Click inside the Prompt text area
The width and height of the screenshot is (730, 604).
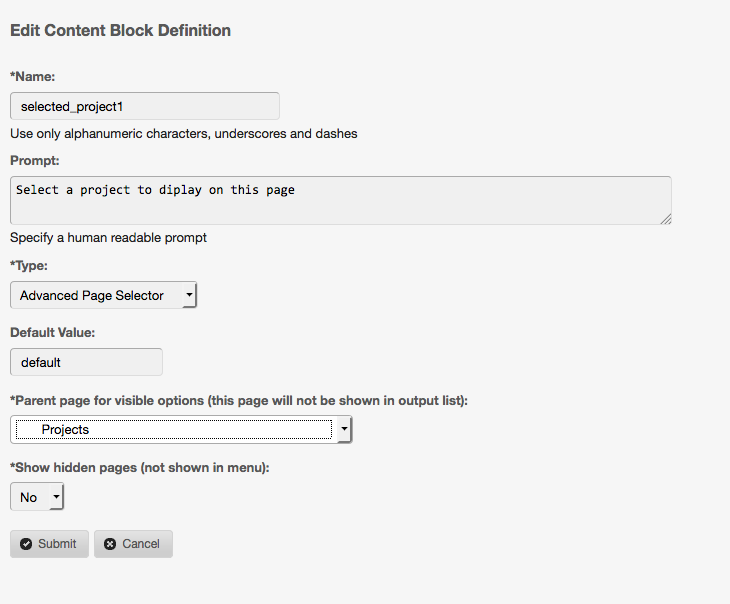click(x=340, y=201)
